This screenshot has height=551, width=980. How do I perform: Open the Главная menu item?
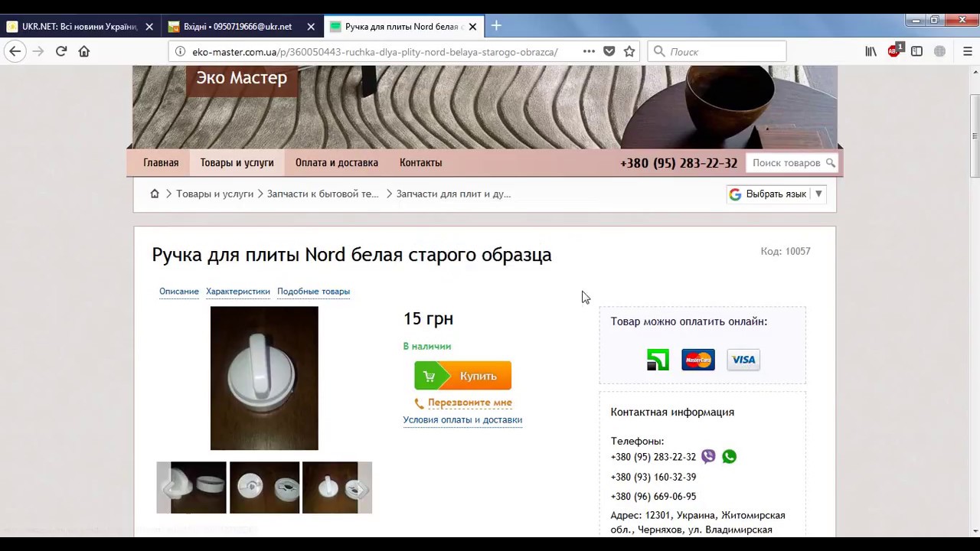coord(161,162)
